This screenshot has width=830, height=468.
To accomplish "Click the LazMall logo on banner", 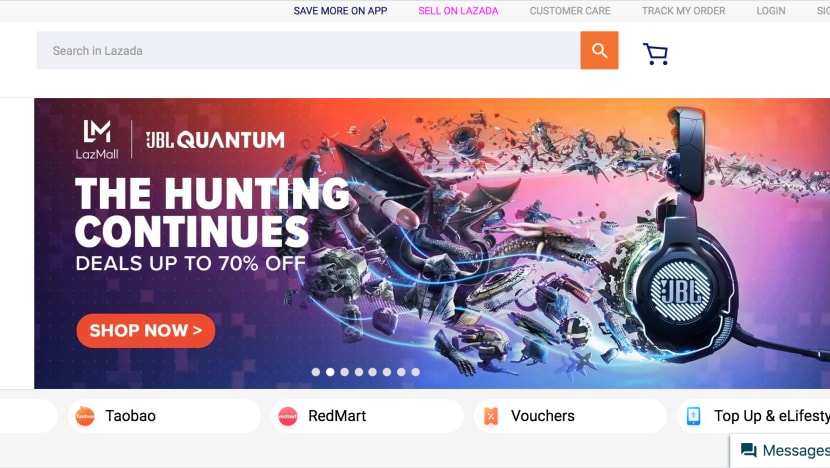I will click(x=97, y=140).
